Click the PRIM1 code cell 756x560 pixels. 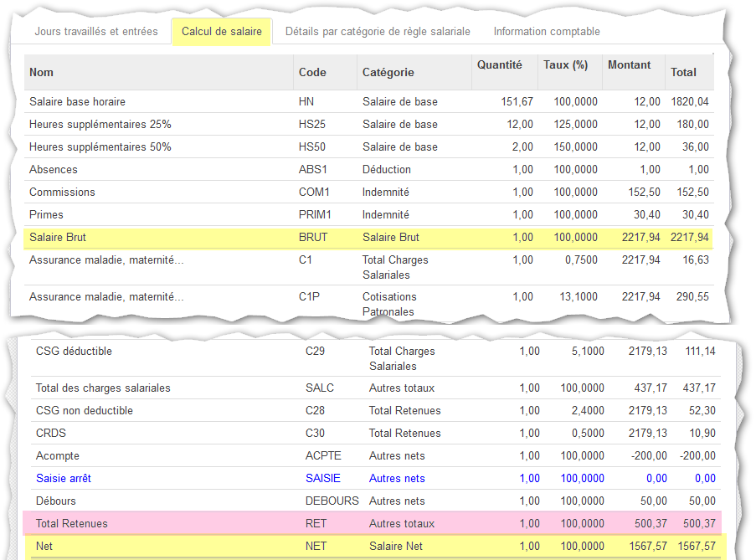click(x=315, y=215)
